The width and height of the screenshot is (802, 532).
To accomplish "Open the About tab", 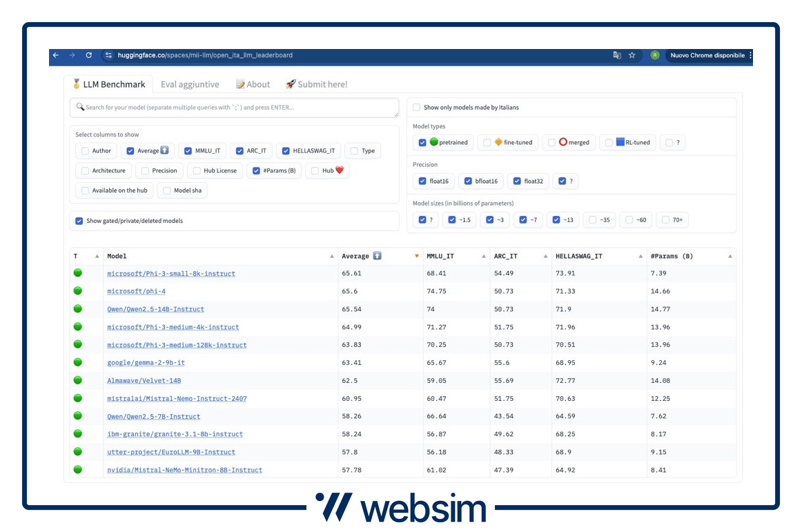I will (x=253, y=84).
